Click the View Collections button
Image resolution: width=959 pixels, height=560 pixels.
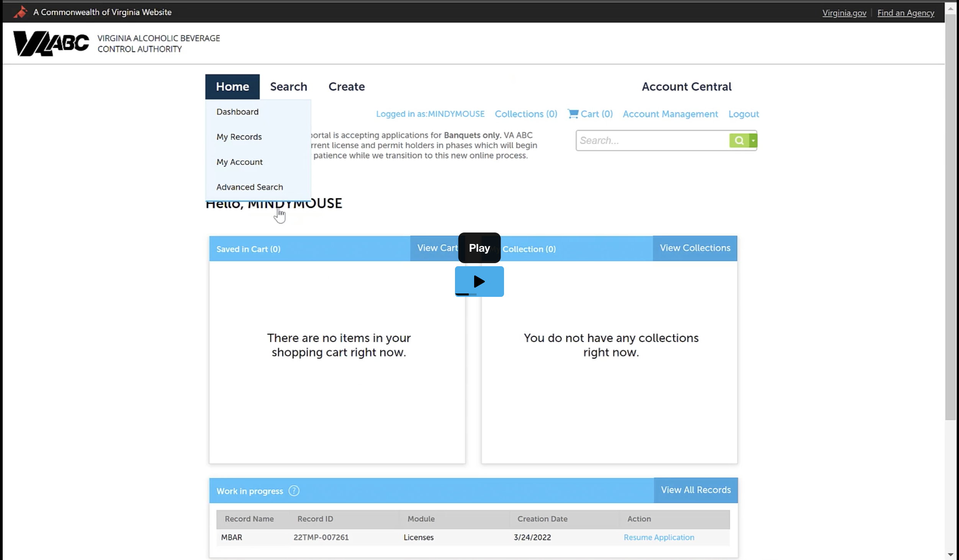pyautogui.click(x=694, y=248)
